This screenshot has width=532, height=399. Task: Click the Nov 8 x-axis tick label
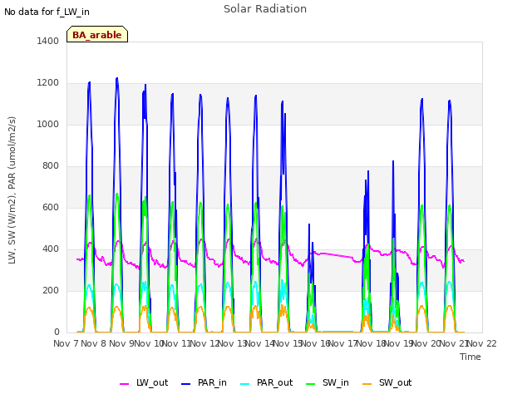click(x=94, y=343)
